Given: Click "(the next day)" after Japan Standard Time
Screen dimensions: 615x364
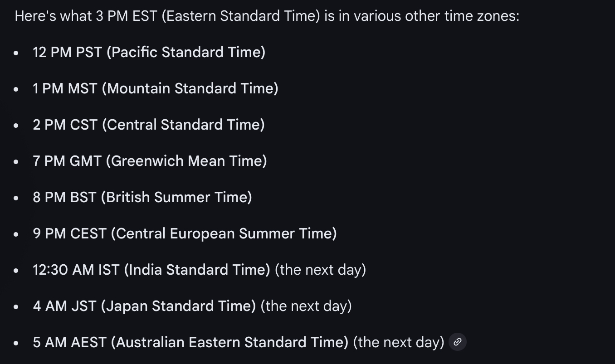Looking at the screenshot, I should click(x=306, y=306).
